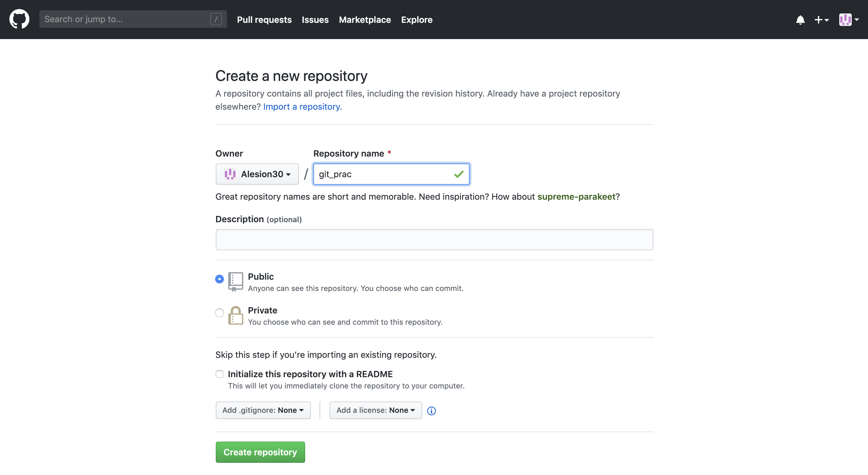Click the public repository book icon

(235, 282)
